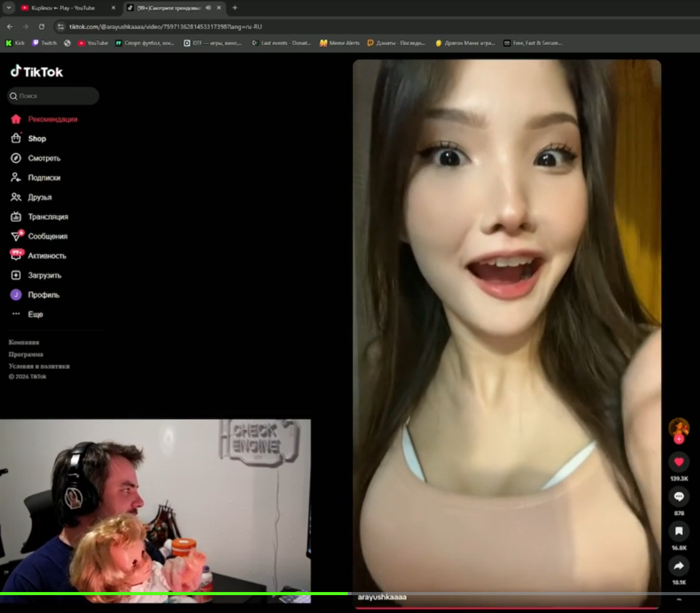Viewport: 700px width, 613px height.
Task: Open the YouTube bookmark
Action: [x=93, y=43]
